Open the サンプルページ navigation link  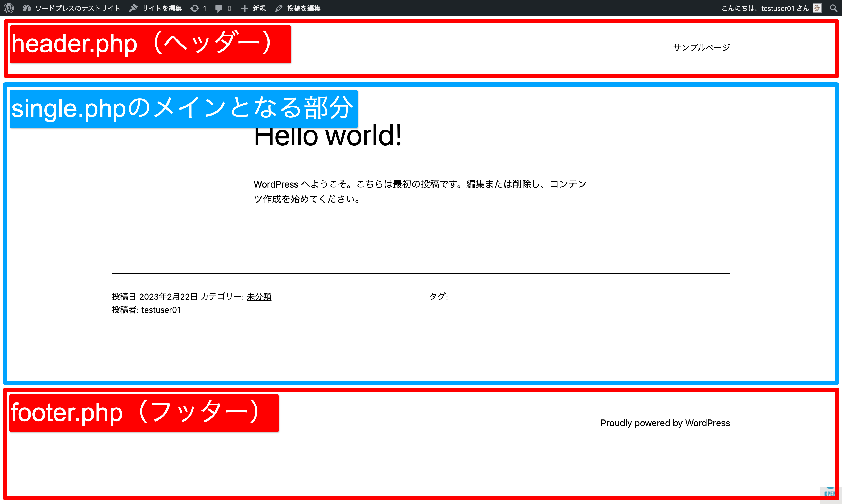701,47
